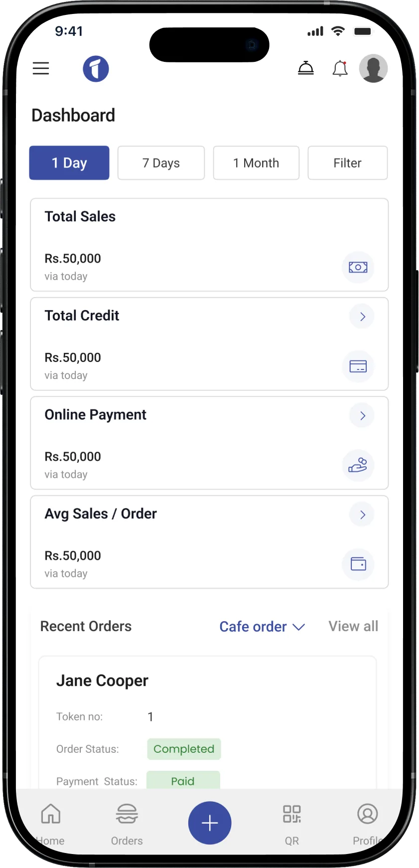View notifications bell icon
Viewport: 419px width, 868px height.
pyautogui.click(x=340, y=68)
